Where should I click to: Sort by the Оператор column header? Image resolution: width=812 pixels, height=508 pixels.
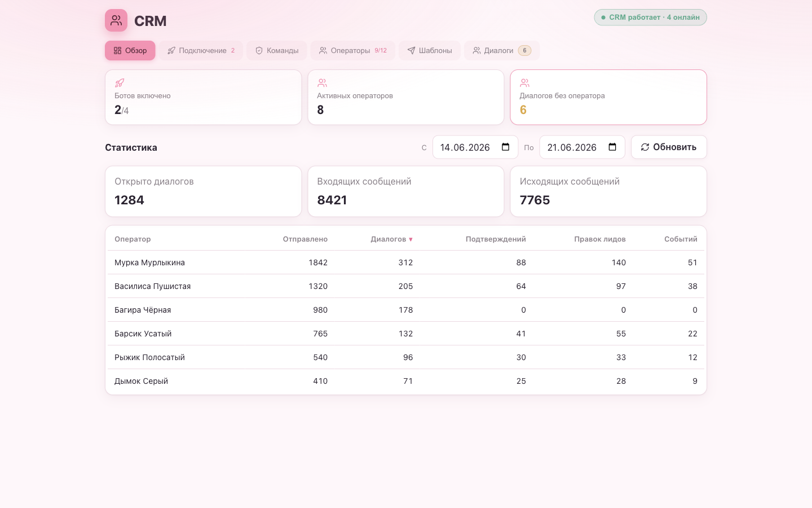click(133, 239)
